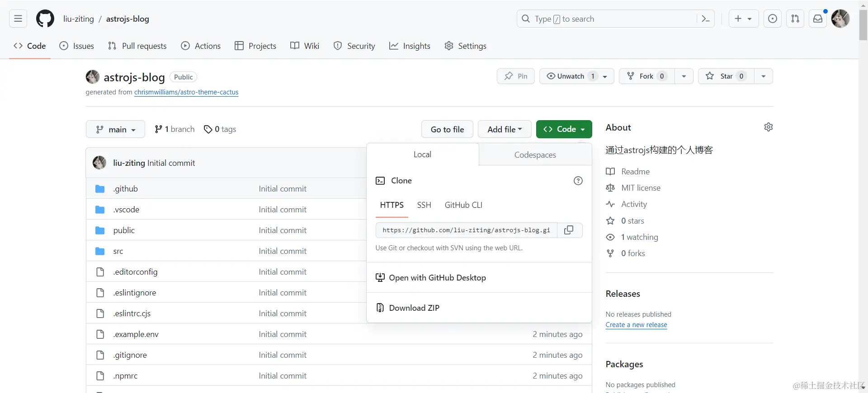Open the Readme link in About
868x393 pixels.
point(628,172)
